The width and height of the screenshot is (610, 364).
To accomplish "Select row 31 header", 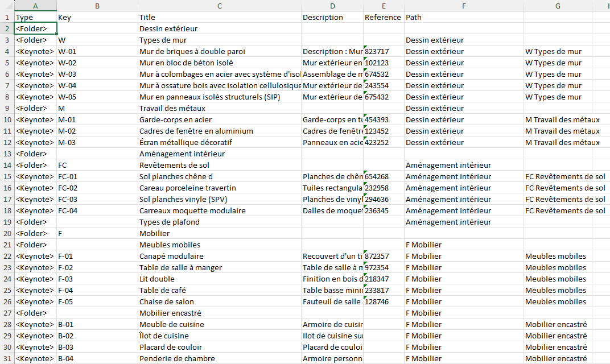I will (6, 358).
